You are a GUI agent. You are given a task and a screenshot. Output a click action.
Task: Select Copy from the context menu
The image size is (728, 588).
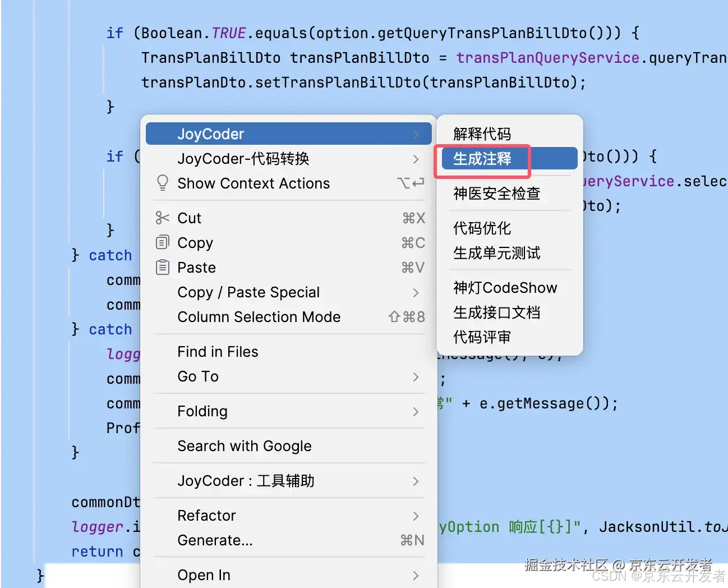[x=288, y=243]
